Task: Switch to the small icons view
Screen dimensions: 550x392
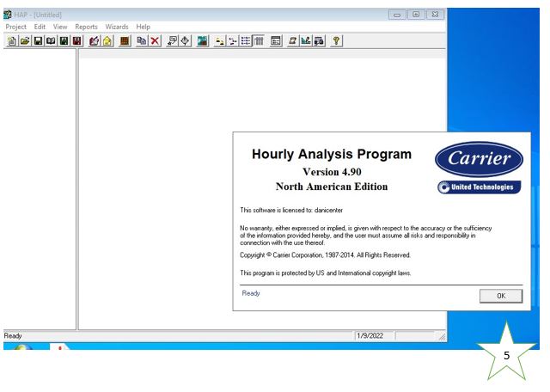Action: click(x=233, y=40)
